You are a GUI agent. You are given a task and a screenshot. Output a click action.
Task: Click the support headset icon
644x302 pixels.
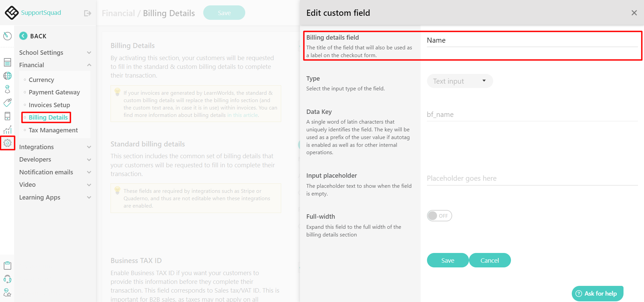[x=7, y=279]
